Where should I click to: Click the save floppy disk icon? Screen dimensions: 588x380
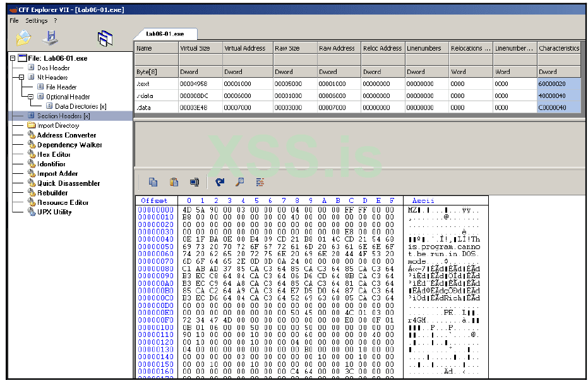51,39
